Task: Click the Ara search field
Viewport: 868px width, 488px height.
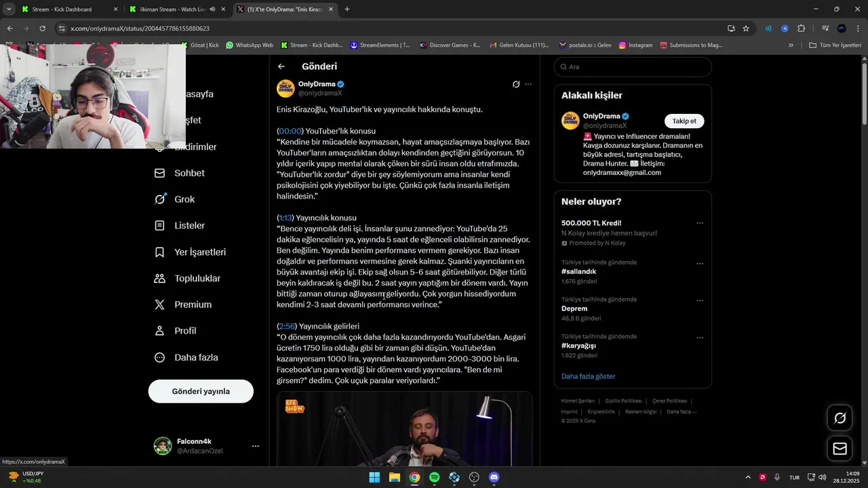Action: (x=633, y=67)
